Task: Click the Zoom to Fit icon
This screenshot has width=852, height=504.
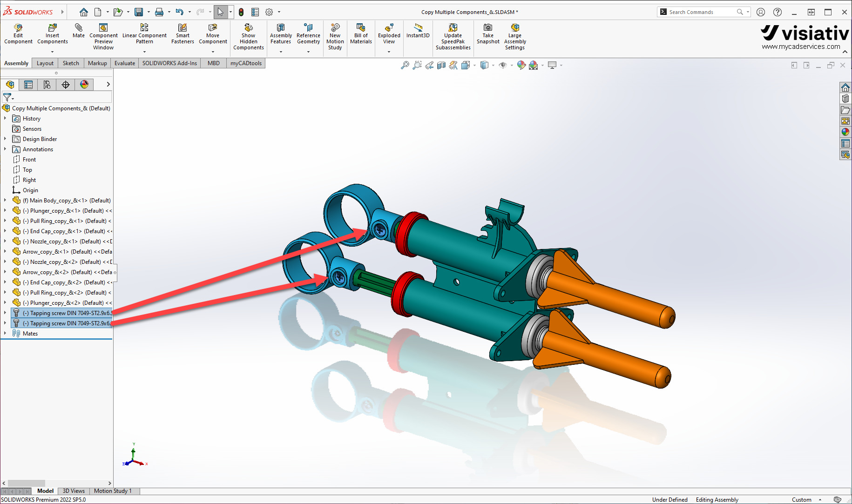Action: (405, 65)
